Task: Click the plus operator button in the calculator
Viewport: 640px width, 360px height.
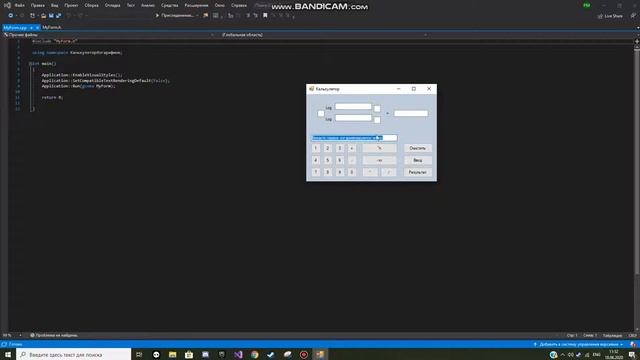Action: [352, 148]
